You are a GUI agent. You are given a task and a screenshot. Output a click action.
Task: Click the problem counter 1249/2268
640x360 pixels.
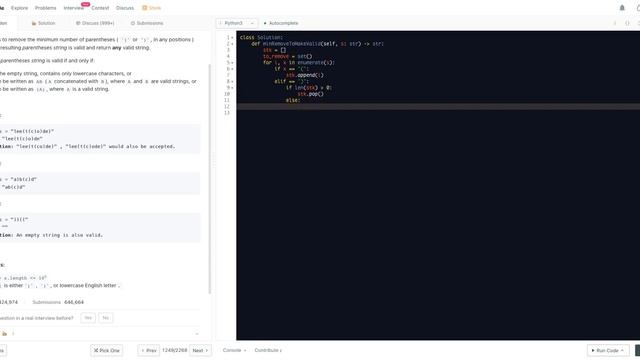coord(175,350)
